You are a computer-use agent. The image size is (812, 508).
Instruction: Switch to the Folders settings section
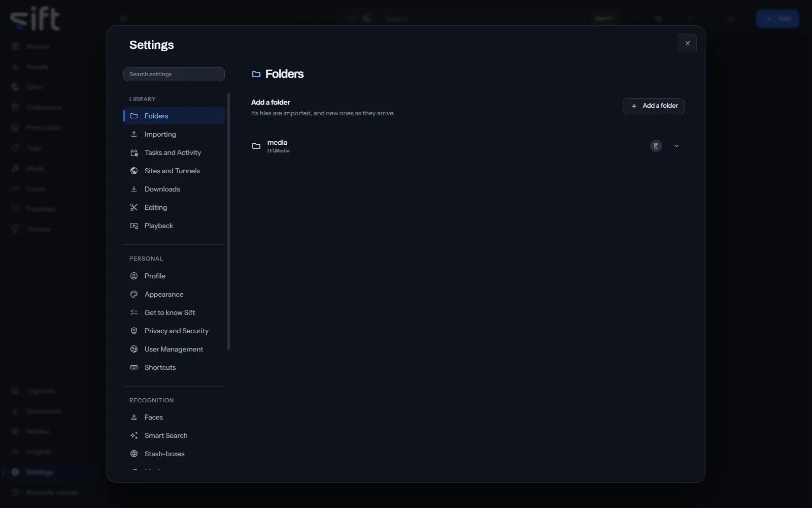click(174, 116)
